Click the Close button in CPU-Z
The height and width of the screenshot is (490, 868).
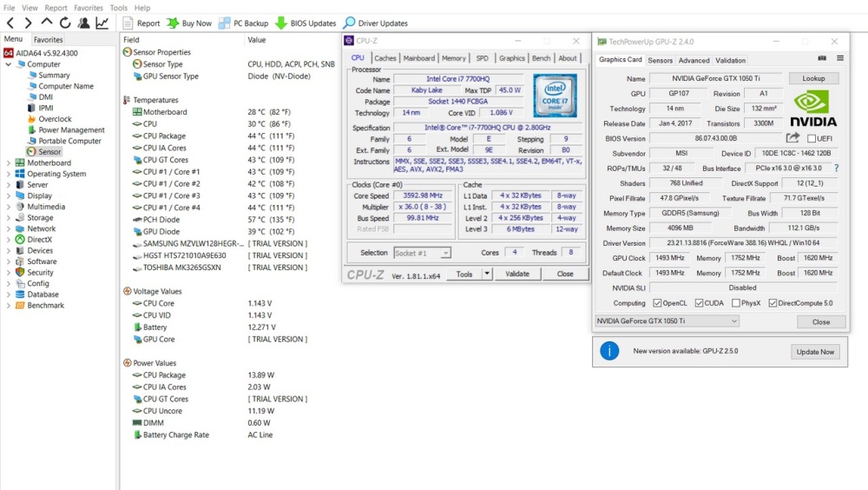pos(565,274)
